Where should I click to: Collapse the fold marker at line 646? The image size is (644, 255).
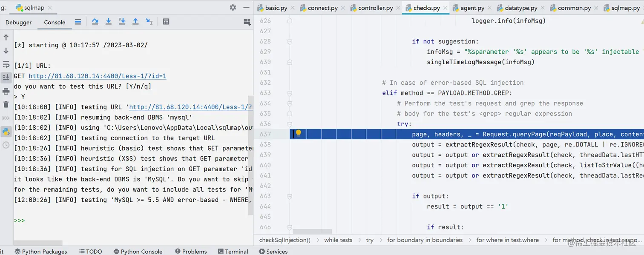[290, 227]
